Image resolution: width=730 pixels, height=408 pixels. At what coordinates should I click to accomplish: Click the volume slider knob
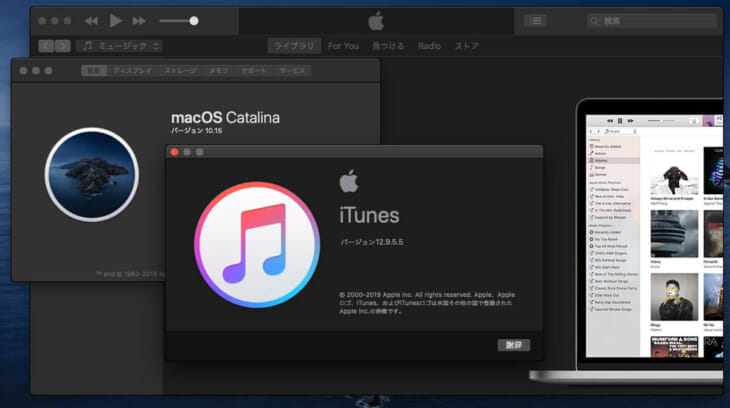(x=194, y=20)
